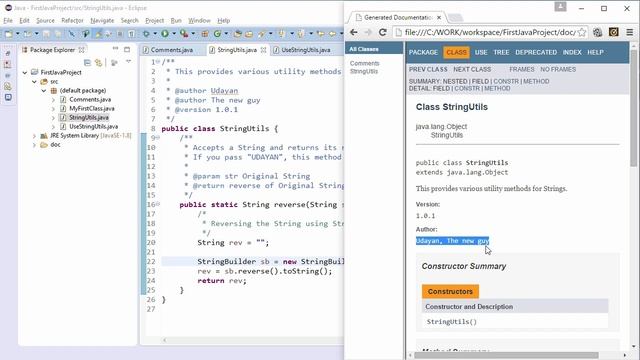The image size is (640, 360).
Task: Toggle Block Selection mode icon in toolbar
Action: [x=120, y=34]
